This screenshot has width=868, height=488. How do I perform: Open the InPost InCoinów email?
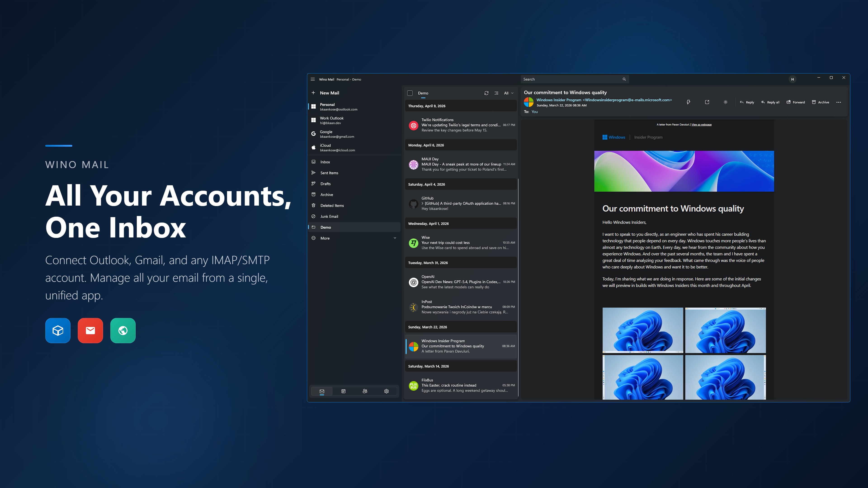tap(461, 307)
